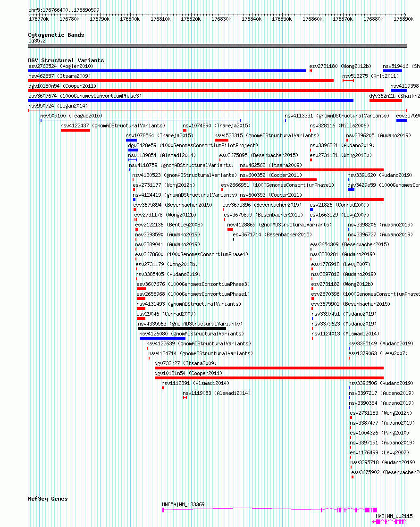Click the RefSeq Genes track title
Screen dimensions: 420x527
click(x=48, y=499)
